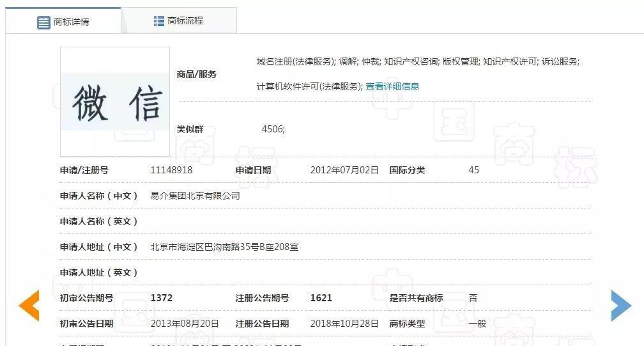
Task: Select registration number 11148918
Action: 171,169
